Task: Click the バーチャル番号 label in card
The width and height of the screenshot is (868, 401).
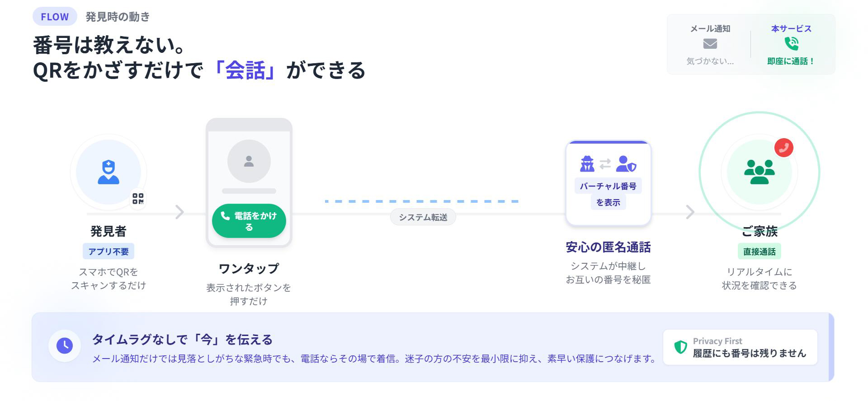Action: [x=608, y=186]
